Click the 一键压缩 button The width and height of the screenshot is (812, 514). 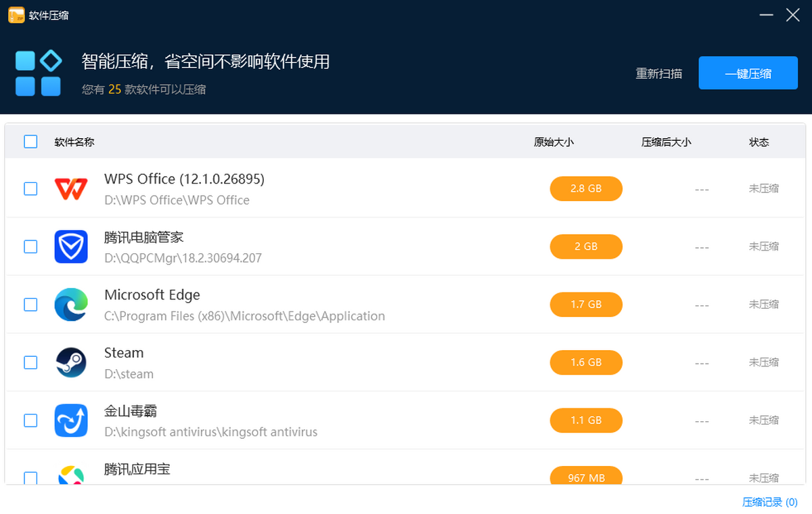[x=748, y=73]
